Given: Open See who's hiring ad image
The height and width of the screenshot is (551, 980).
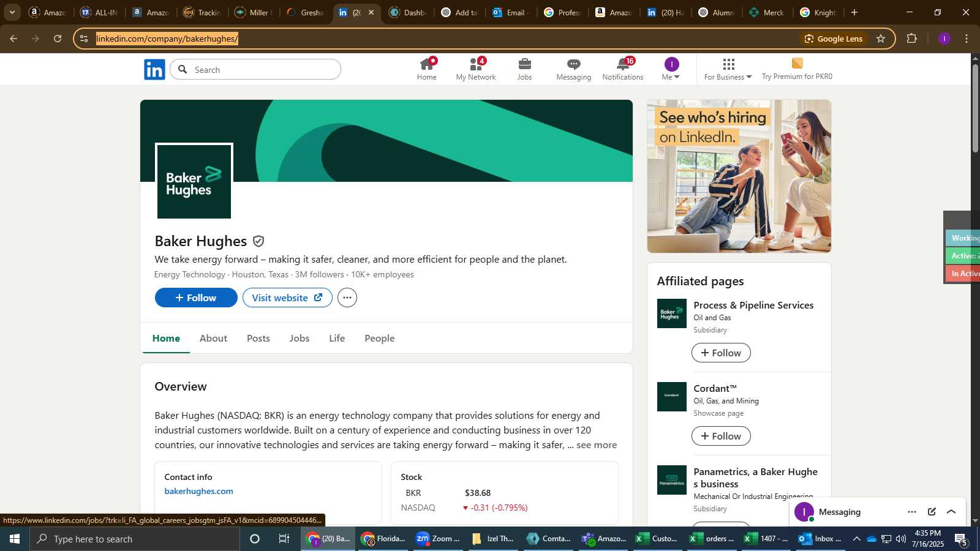Looking at the screenshot, I should coord(739,176).
